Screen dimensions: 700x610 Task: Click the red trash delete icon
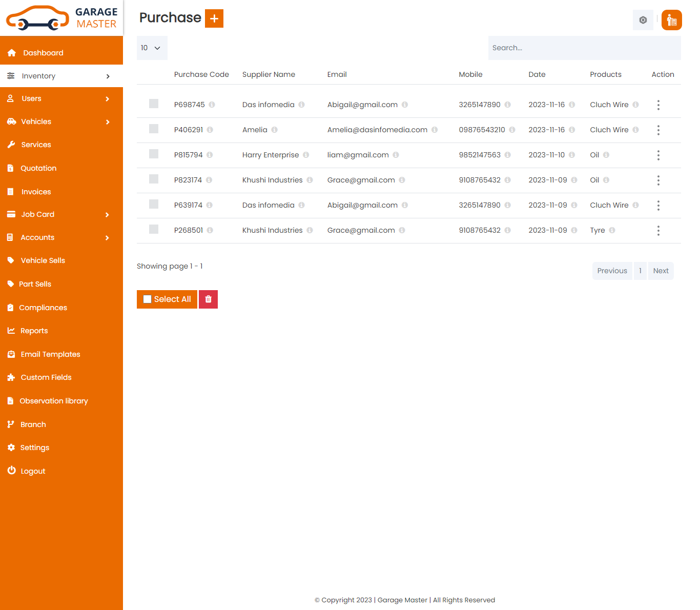pos(208,299)
